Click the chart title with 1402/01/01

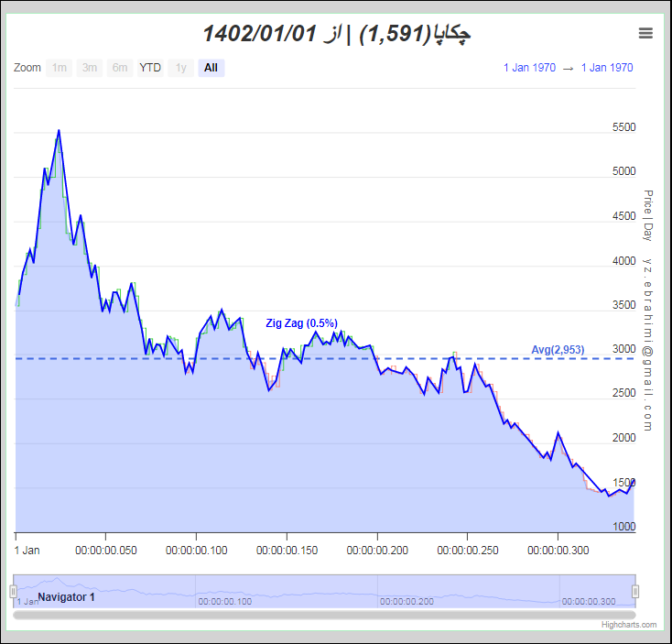tap(336, 34)
